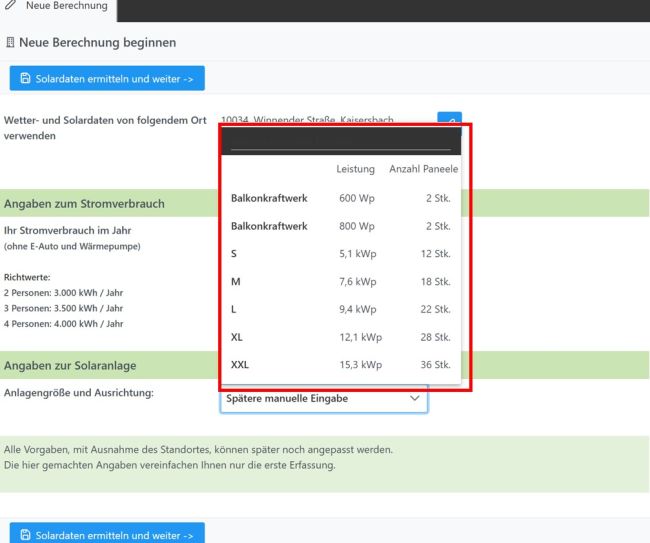The height and width of the screenshot is (543, 650).
Task: Click save icon in top Solardaten button
Action: tap(26, 78)
